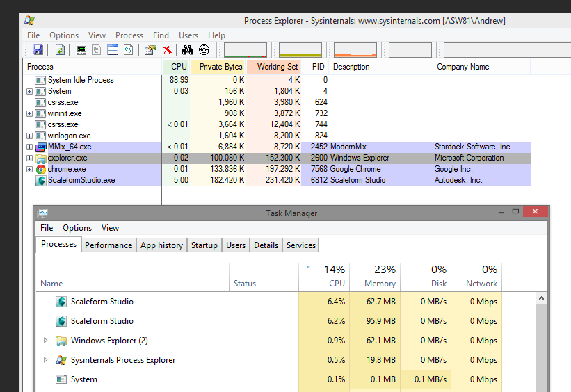This screenshot has width=571, height=392.
Task: Expand the chrome.exe tree node
Action: pyautogui.click(x=29, y=170)
